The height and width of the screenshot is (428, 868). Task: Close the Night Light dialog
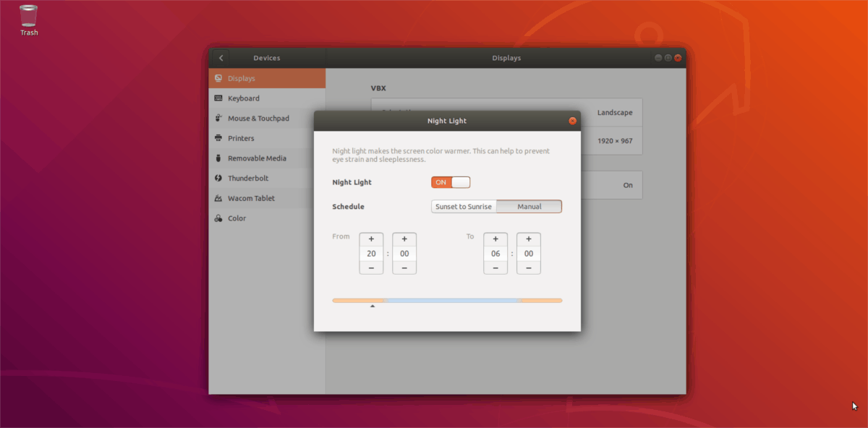point(572,121)
